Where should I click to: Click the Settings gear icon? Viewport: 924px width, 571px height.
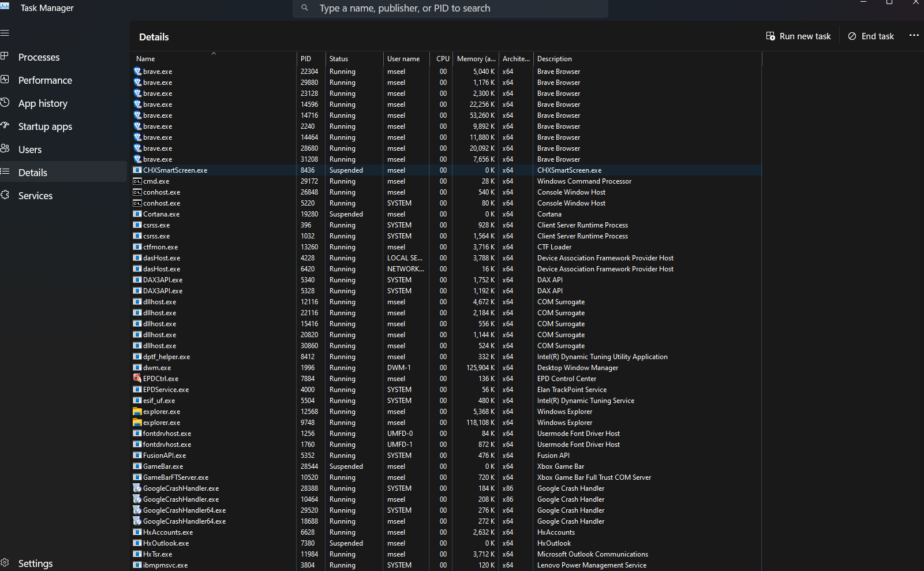(5, 563)
